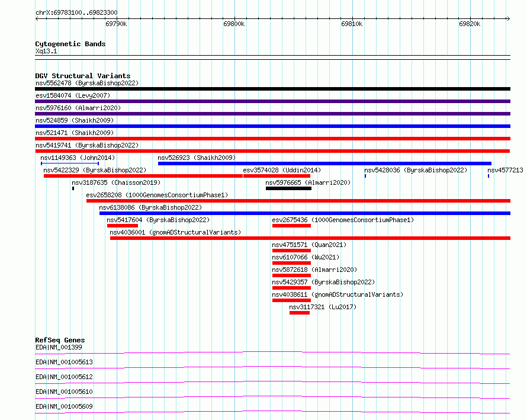Click nsv4038611 (gnomADStructuralVariants) label
This screenshot has height=420, width=527.
click(x=338, y=294)
